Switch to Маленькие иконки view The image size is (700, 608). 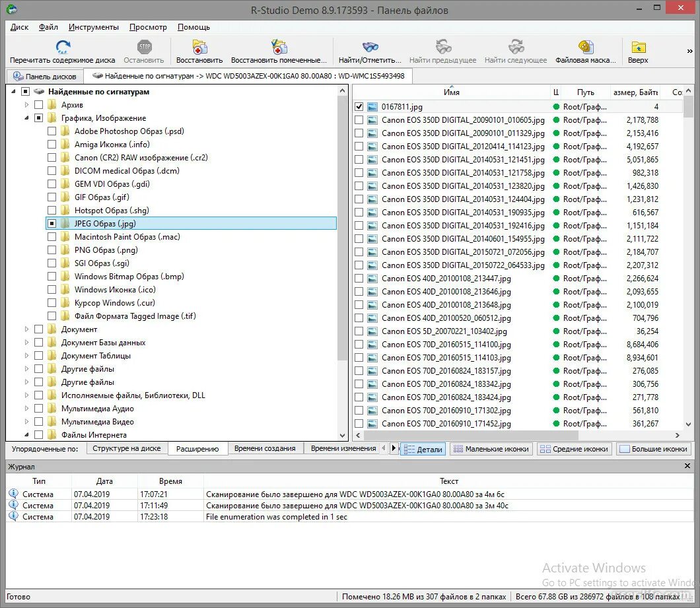pyautogui.click(x=491, y=449)
